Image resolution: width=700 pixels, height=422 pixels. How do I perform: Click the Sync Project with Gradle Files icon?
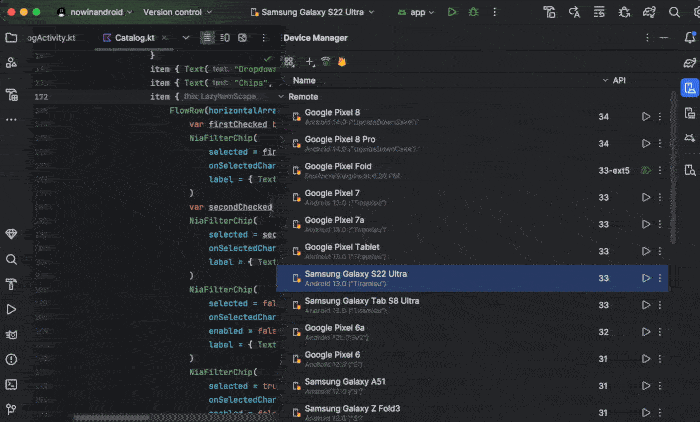click(x=649, y=13)
